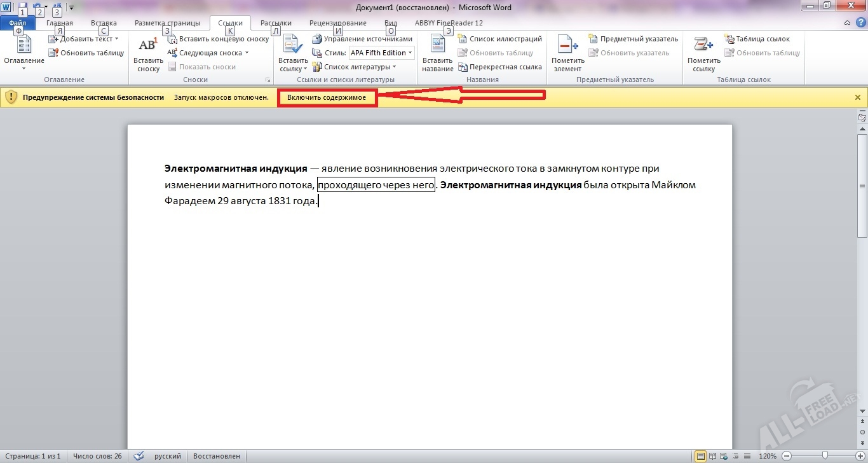Screen dimensions: 868x463
Task: Click Вставить концевую сноску endnote button
Action: 218,39
